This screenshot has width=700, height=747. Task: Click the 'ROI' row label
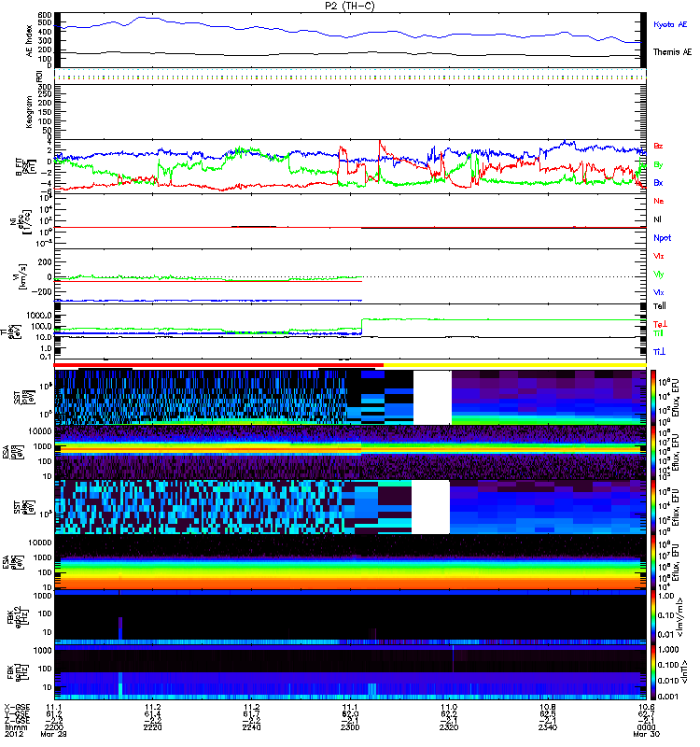click(39, 76)
